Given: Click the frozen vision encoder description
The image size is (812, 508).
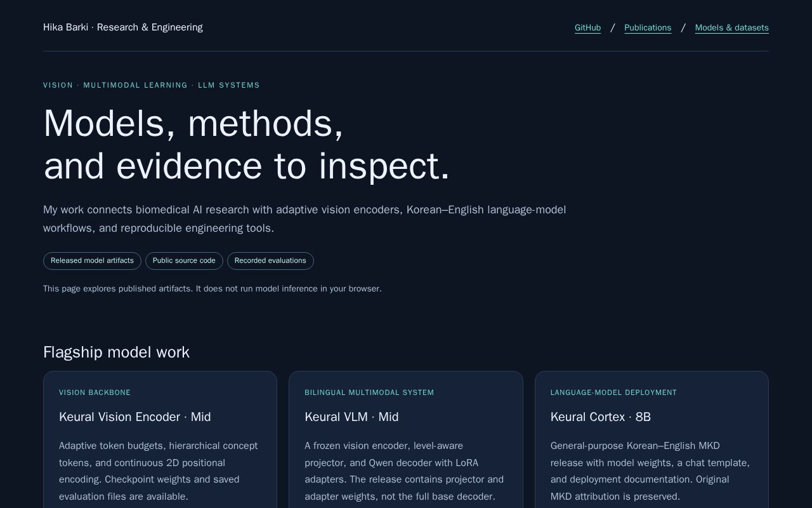Looking at the screenshot, I should pos(404,471).
